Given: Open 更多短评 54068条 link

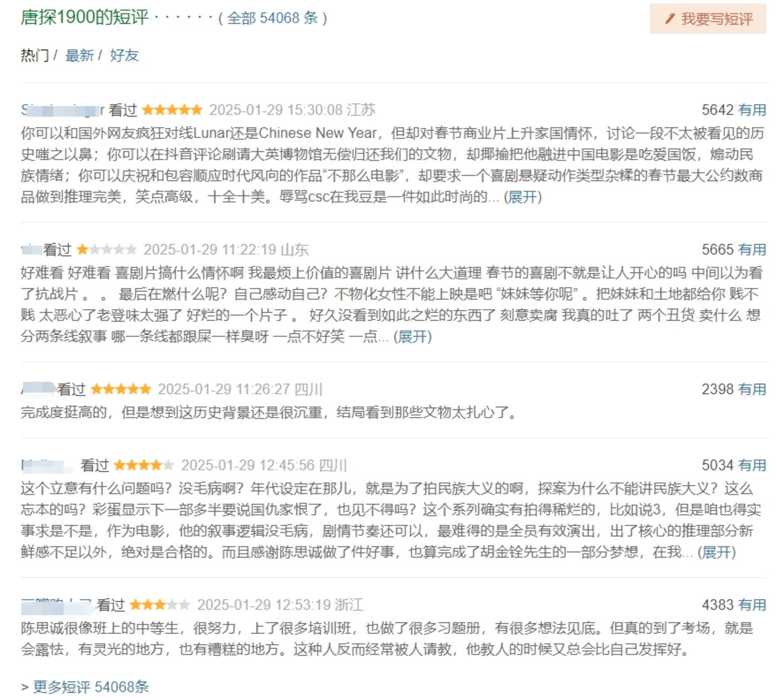Looking at the screenshot, I should click(x=91, y=687).
